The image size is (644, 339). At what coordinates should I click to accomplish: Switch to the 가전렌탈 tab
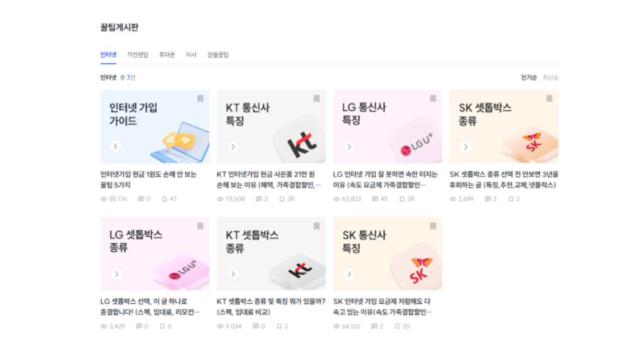pos(138,55)
